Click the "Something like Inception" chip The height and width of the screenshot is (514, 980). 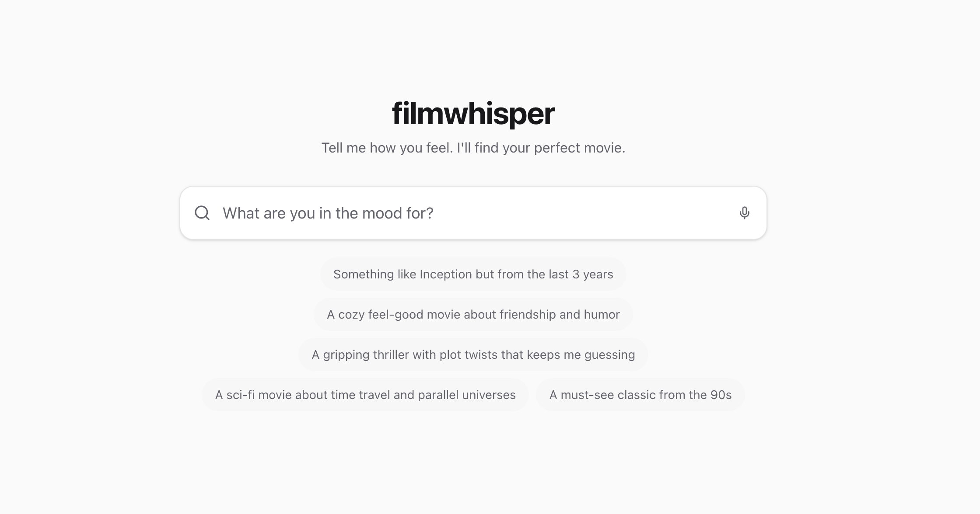point(473,274)
